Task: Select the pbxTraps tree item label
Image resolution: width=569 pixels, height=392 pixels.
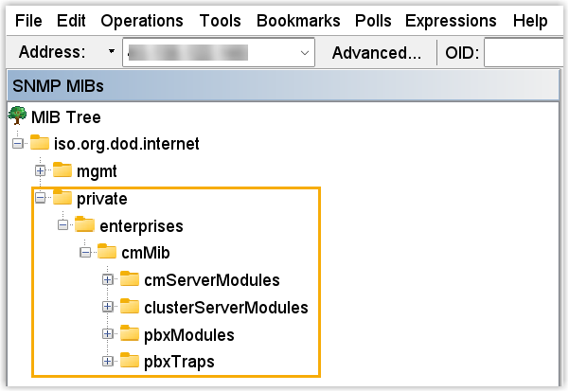Action: (x=179, y=362)
